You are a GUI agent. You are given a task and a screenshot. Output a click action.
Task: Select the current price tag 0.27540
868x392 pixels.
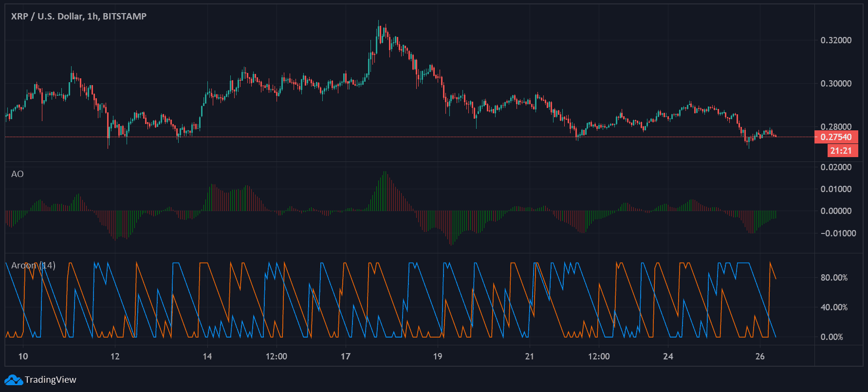coord(836,137)
